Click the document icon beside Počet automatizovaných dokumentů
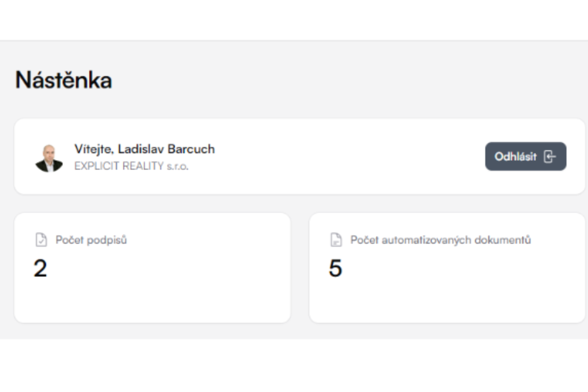This screenshot has width=588, height=392. (336, 240)
